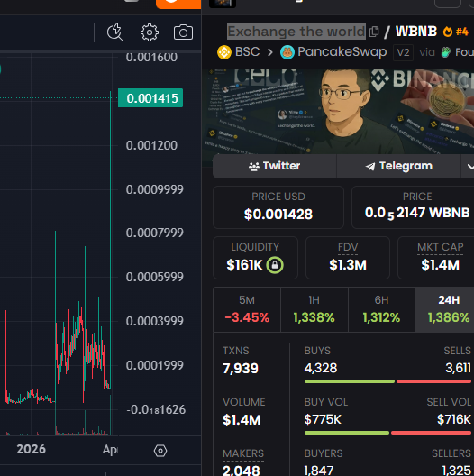Open chart timezone hexagon settings icon
The width and height of the screenshot is (474, 476).
click(160, 451)
